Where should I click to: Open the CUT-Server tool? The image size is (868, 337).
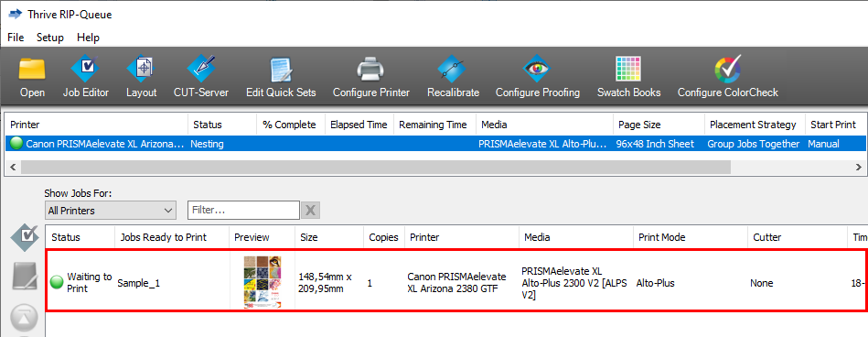point(201,77)
